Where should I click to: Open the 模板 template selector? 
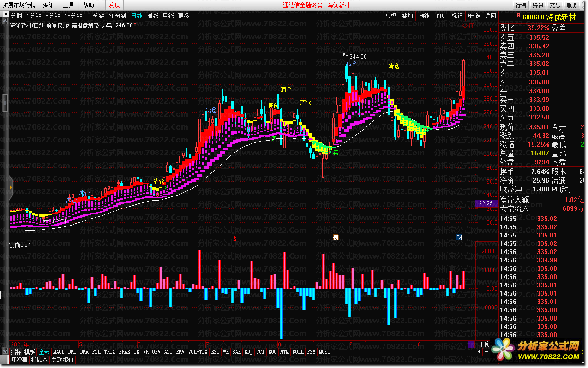coord(30,352)
